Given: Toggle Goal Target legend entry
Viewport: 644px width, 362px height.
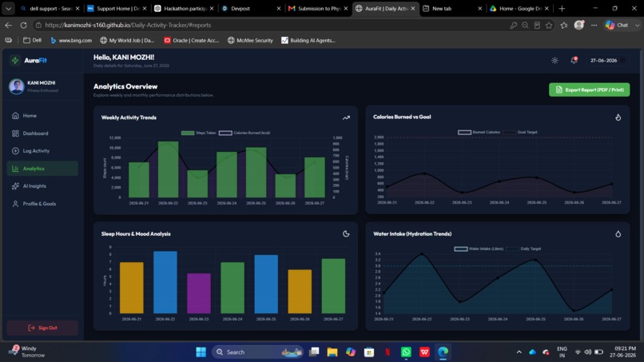Looking at the screenshot, I should pos(520,133).
